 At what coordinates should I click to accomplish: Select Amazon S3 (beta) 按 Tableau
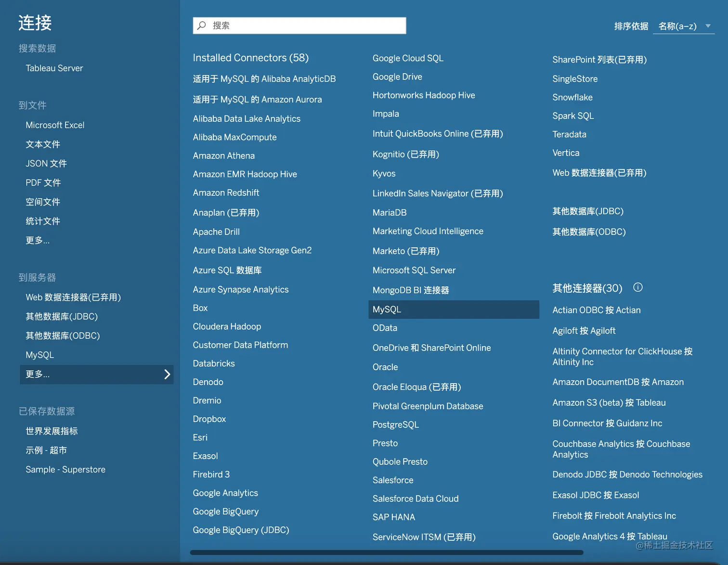(x=609, y=403)
